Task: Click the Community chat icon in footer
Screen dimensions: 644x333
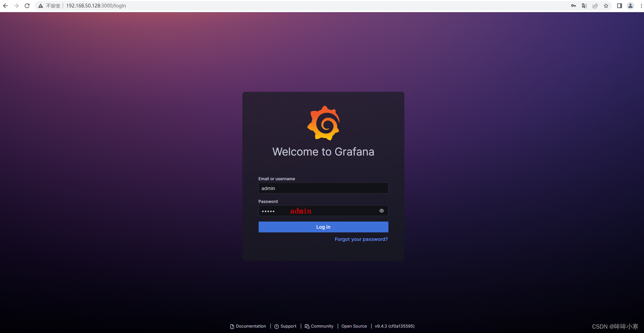Action: (x=307, y=326)
